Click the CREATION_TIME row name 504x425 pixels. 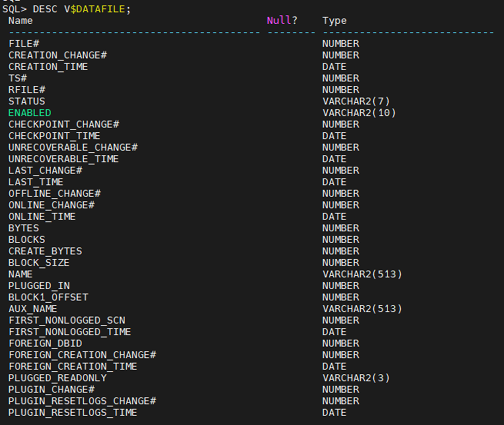pyautogui.click(x=48, y=67)
